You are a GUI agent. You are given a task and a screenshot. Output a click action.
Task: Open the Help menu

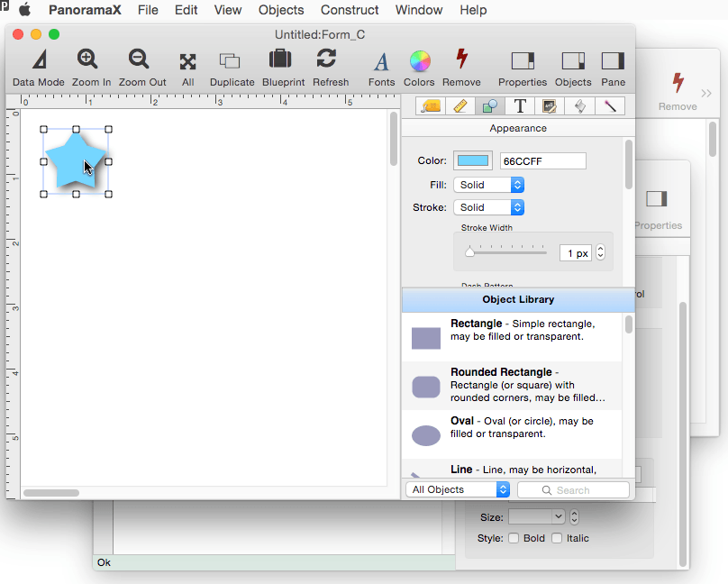tap(473, 10)
